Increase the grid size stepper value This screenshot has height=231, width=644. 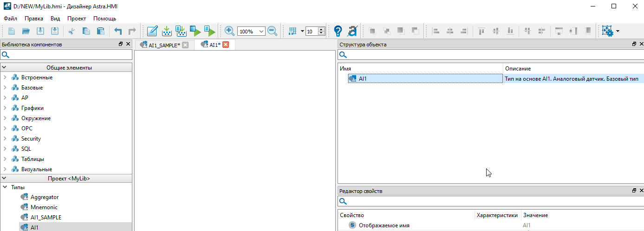(x=321, y=29)
